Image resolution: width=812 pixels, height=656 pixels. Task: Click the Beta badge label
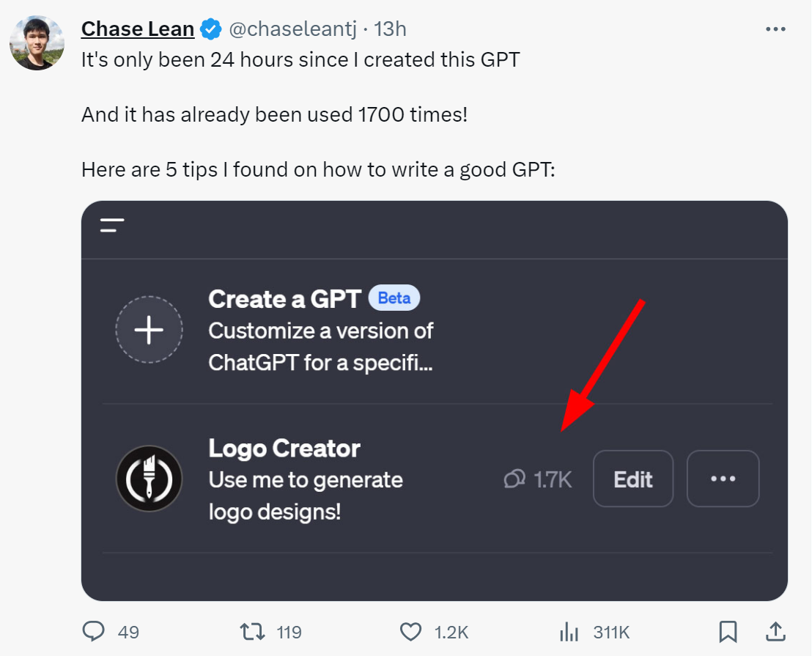coord(394,298)
